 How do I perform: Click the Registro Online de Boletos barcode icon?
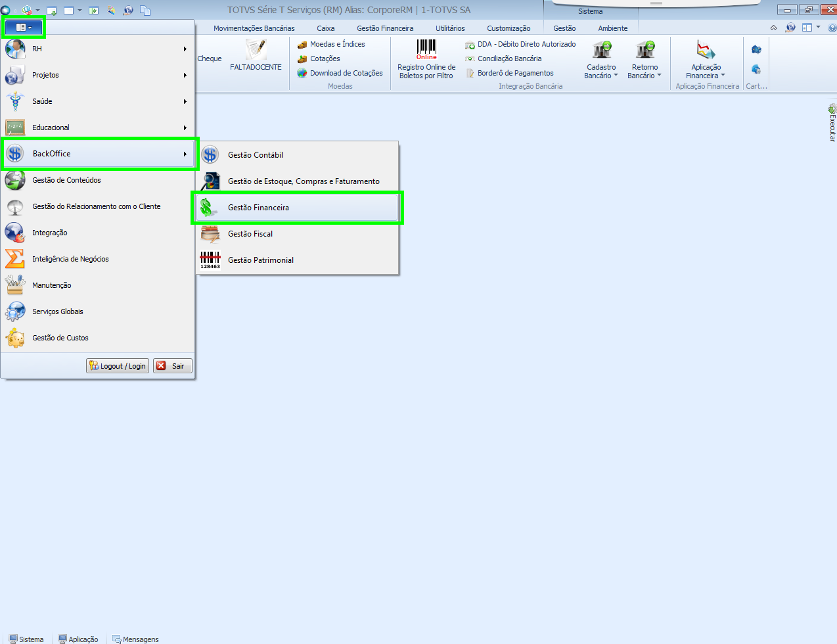[x=426, y=49]
